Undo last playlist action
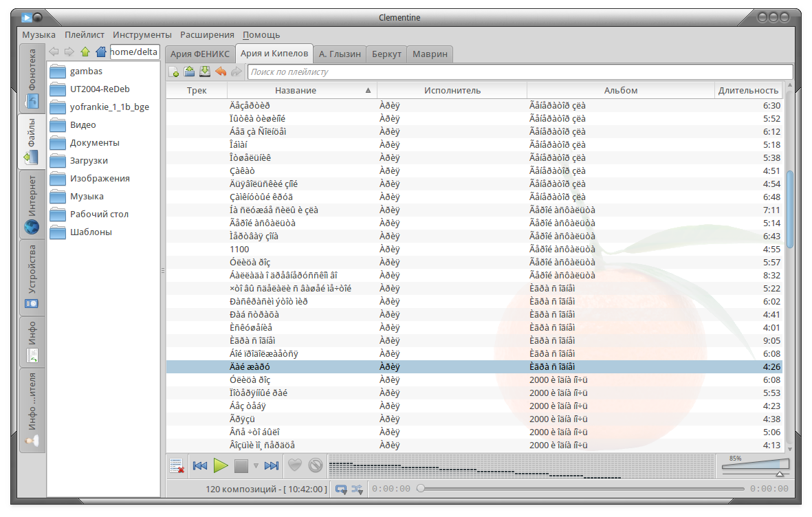The width and height of the screenshot is (812, 517). 221,72
